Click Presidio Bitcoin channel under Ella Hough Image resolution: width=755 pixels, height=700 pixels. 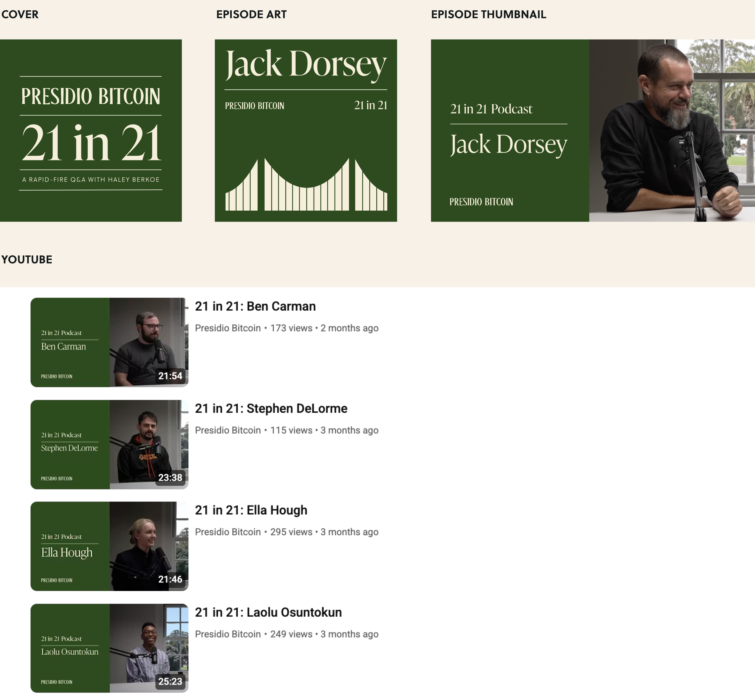(x=228, y=532)
